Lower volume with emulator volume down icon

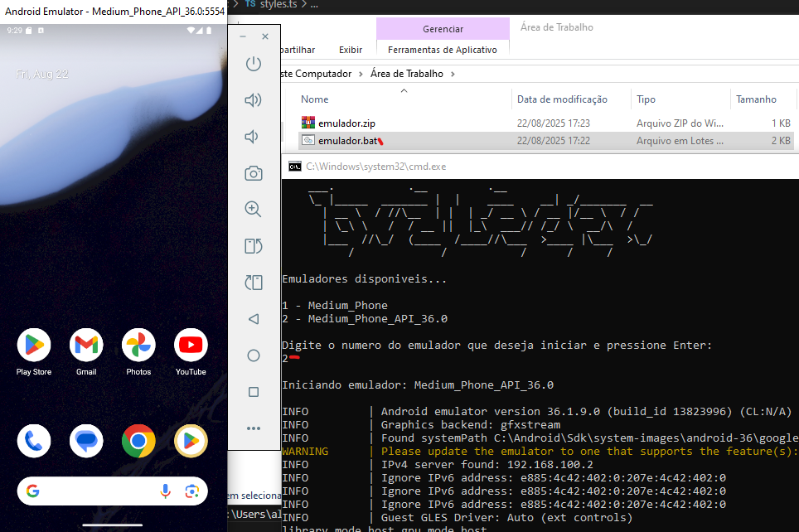pos(253,137)
